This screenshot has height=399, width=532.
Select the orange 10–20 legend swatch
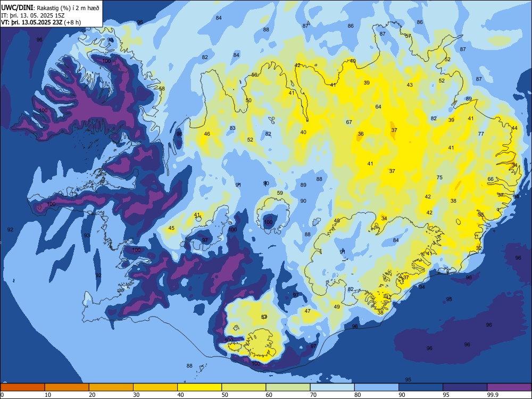pos(67,387)
